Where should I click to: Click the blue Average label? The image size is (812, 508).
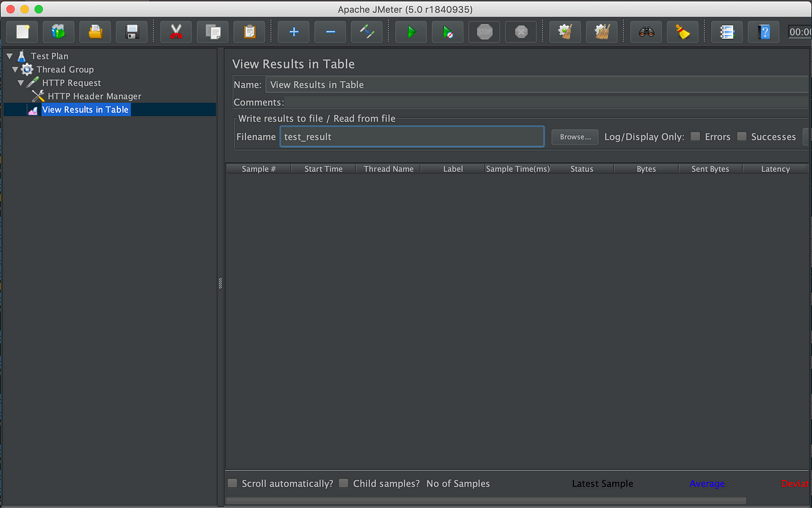point(707,483)
